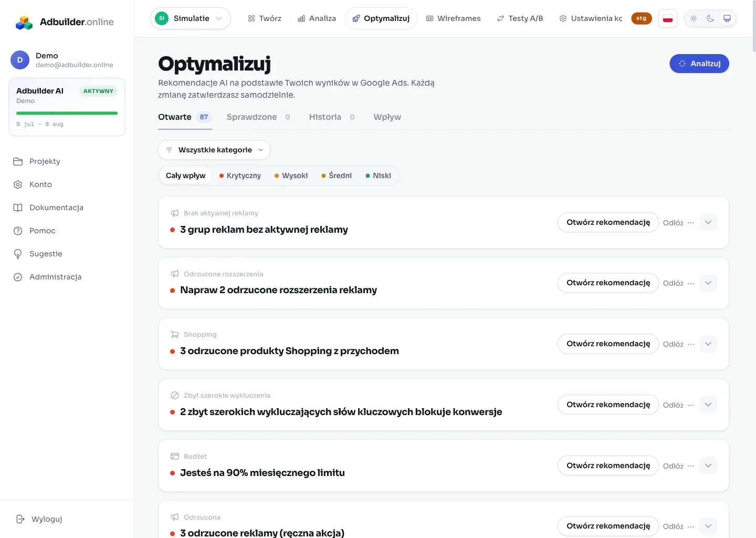Click Odłóż on the Shopping row
756x538 pixels.
tap(673, 344)
